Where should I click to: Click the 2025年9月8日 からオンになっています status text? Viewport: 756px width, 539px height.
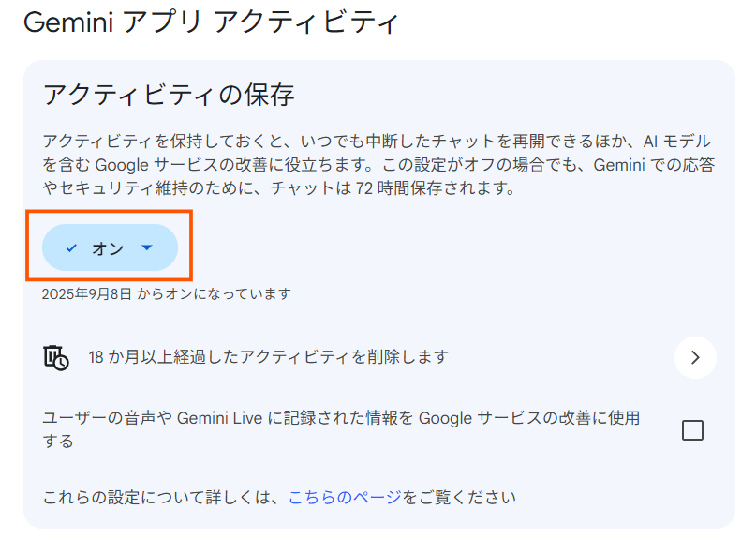pyautogui.click(x=166, y=294)
